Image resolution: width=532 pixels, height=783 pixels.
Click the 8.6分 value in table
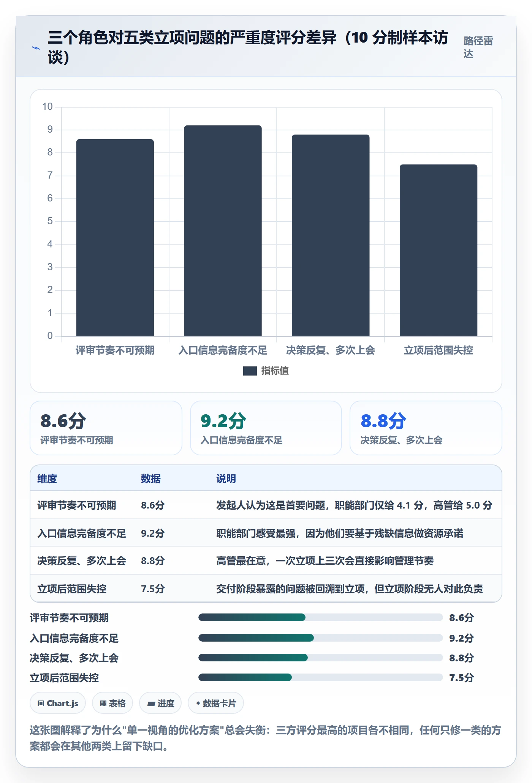153,506
